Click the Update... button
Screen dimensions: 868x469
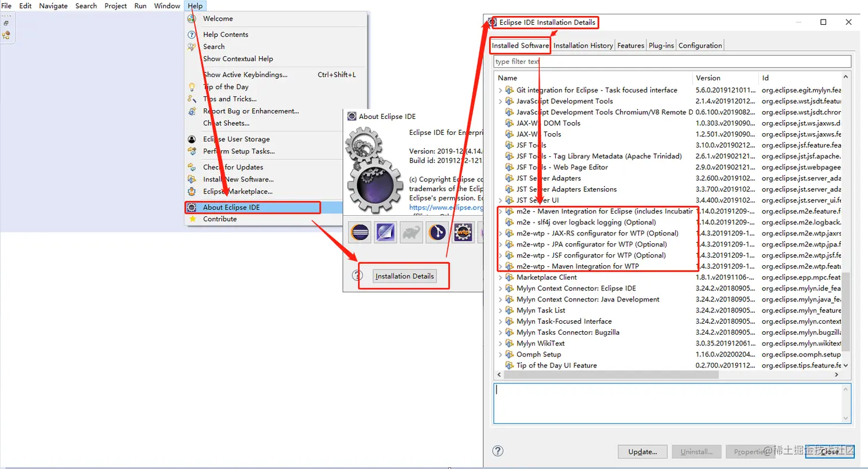click(x=642, y=452)
